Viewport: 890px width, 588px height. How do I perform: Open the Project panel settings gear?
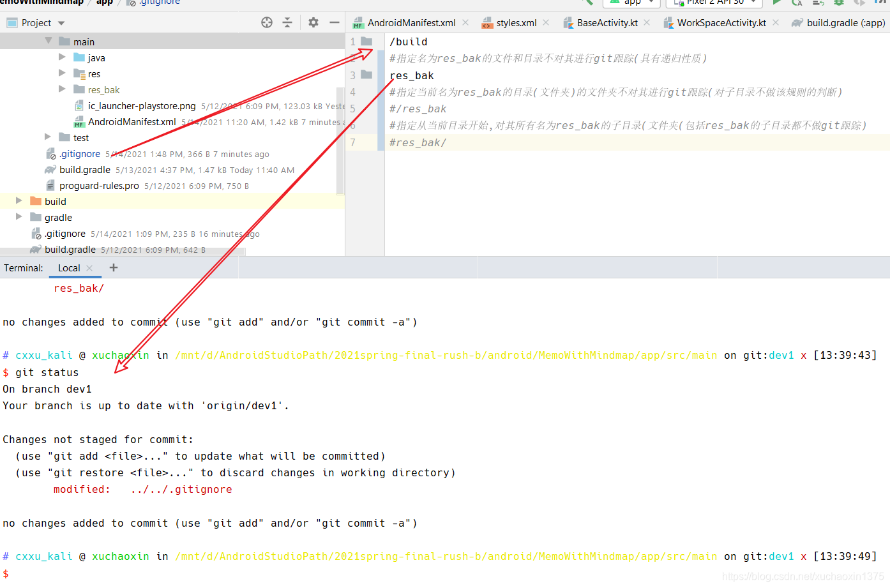pos(313,22)
